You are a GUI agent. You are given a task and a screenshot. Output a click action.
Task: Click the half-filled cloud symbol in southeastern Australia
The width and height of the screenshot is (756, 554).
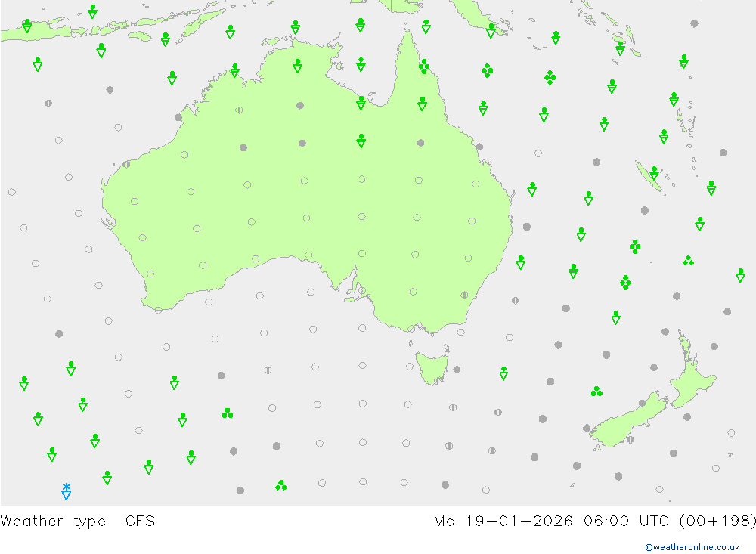click(x=464, y=295)
